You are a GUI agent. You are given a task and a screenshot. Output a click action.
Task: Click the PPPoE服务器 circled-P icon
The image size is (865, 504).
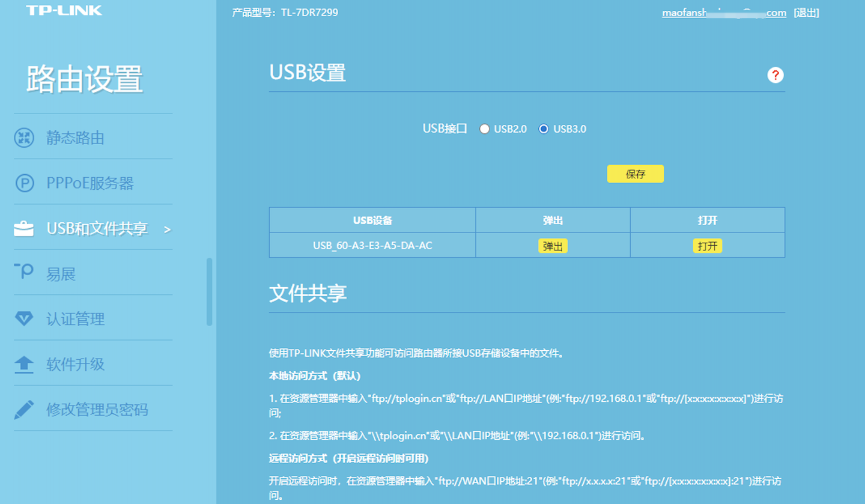[x=24, y=183]
